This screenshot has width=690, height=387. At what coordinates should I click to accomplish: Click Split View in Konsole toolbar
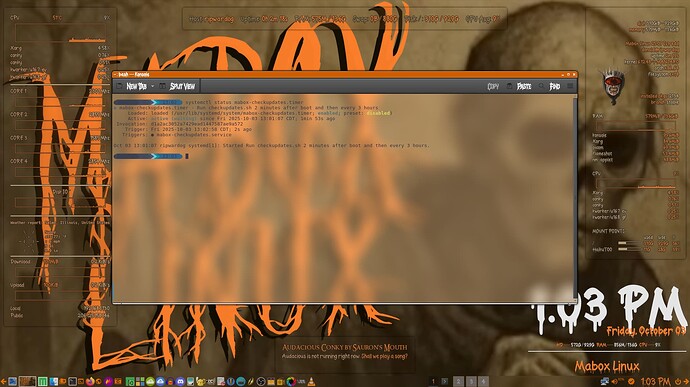(x=177, y=87)
